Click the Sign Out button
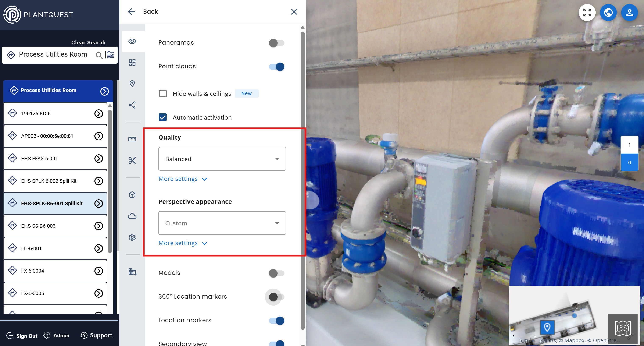The image size is (644, 346). click(22, 335)
